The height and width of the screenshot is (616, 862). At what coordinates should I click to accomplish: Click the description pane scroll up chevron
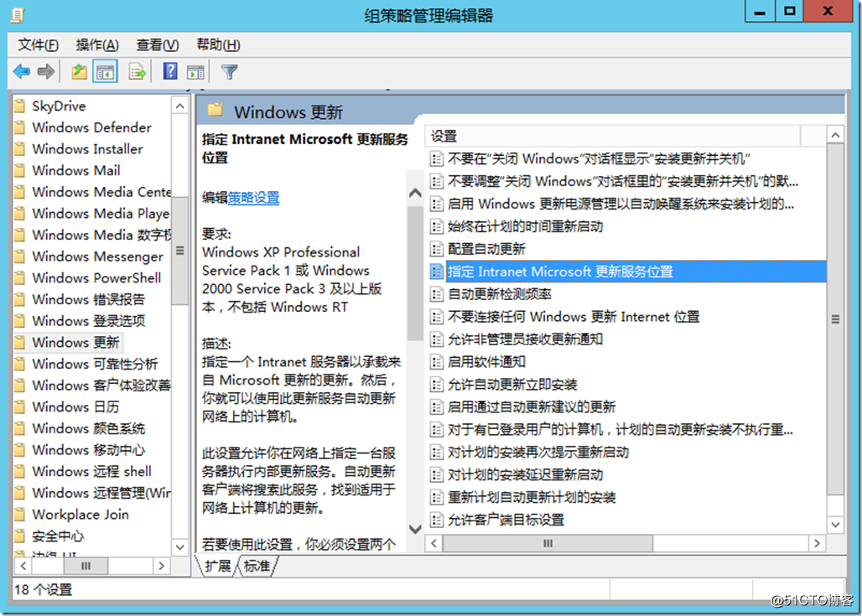[x=415, y=193]
